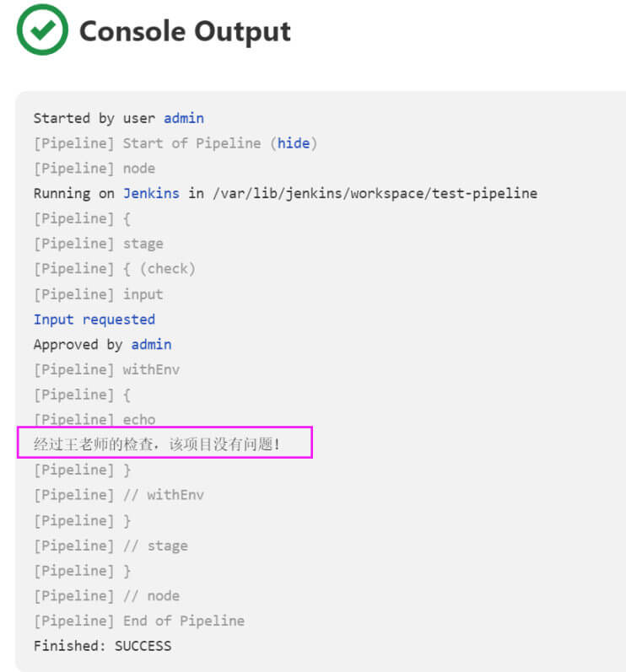This screenshot has width=626, height=672.
Task: Click the Input requested link
Action: tap(94, 320)
